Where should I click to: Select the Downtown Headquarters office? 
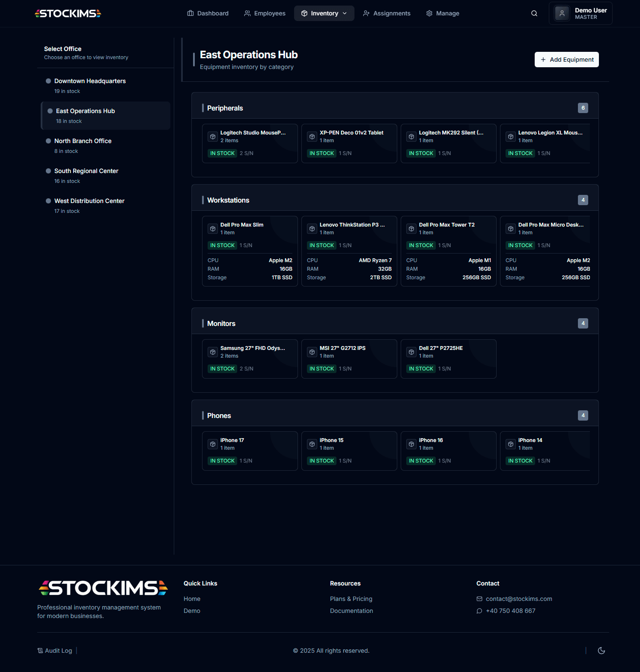(90, 81)
